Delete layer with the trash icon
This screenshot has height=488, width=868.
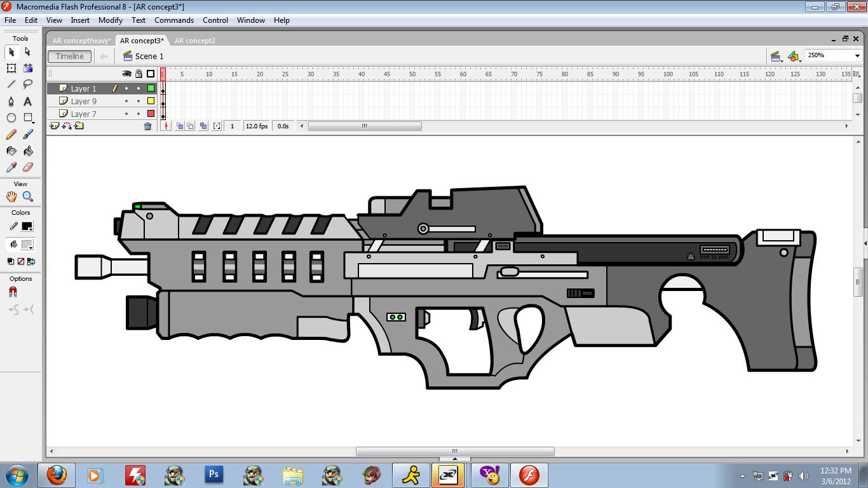pyautogui.click(x=148, y=126)
